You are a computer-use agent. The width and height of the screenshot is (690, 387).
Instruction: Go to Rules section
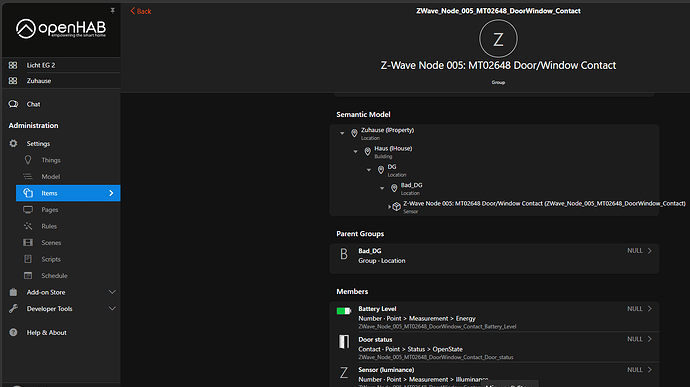click(x=68, y=226)
